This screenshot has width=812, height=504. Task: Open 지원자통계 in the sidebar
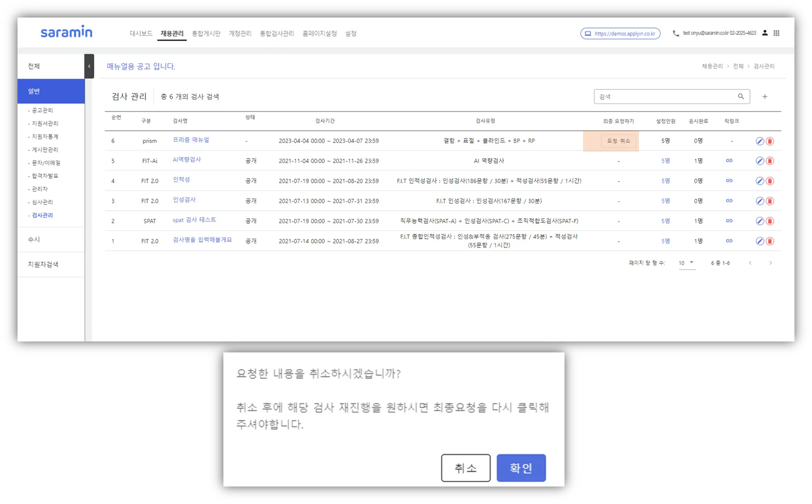(45, 137)
